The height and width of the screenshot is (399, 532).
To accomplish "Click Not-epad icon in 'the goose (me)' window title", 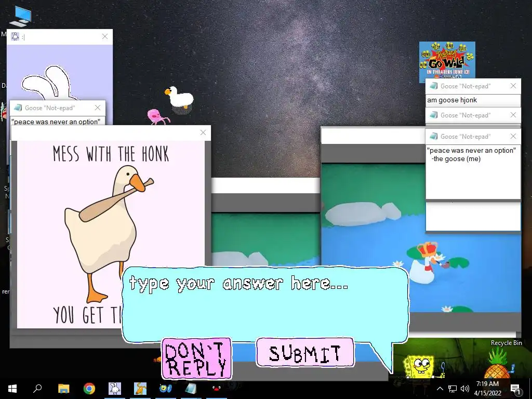I will tap(433, 136).
